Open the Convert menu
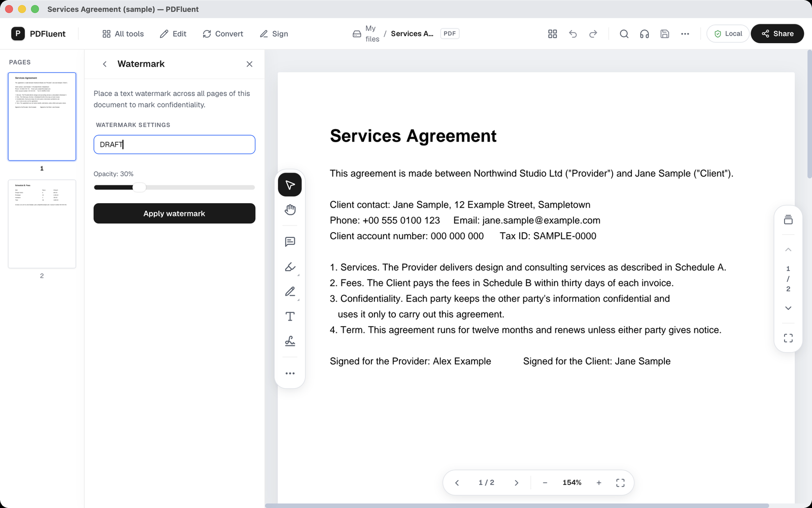This screenshot has height=508, width=812. pyautogui.click(x=223, y=34)
